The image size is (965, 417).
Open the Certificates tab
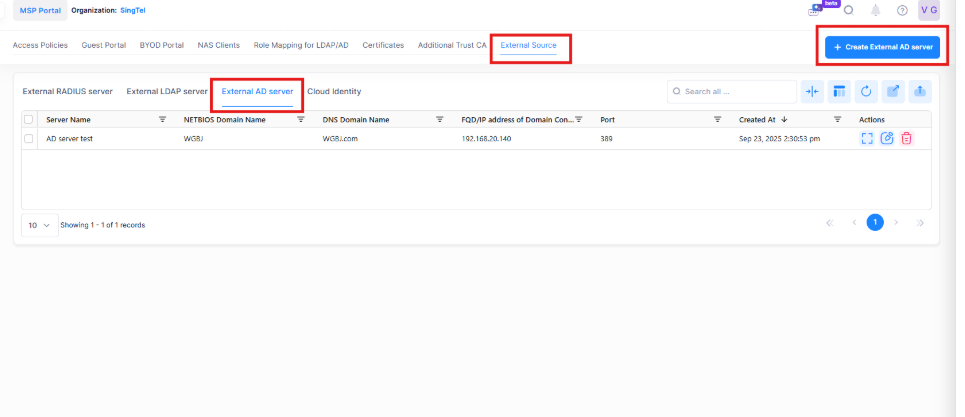pos(383,46)
